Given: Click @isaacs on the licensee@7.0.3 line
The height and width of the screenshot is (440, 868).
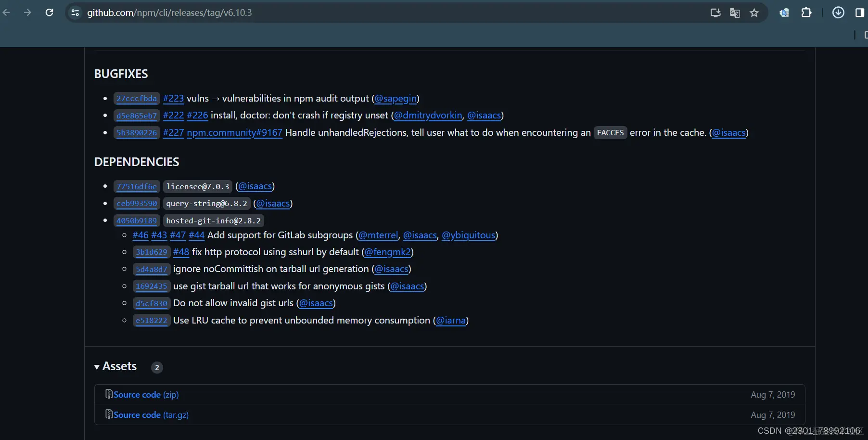Looking at the screenshot, I should point(255,187).
